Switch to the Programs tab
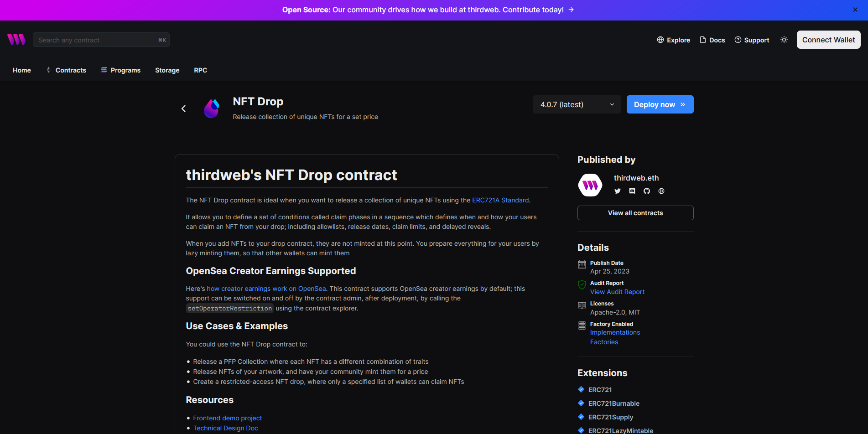The height and width of the screenshot is (434, 868). [125, 70]
